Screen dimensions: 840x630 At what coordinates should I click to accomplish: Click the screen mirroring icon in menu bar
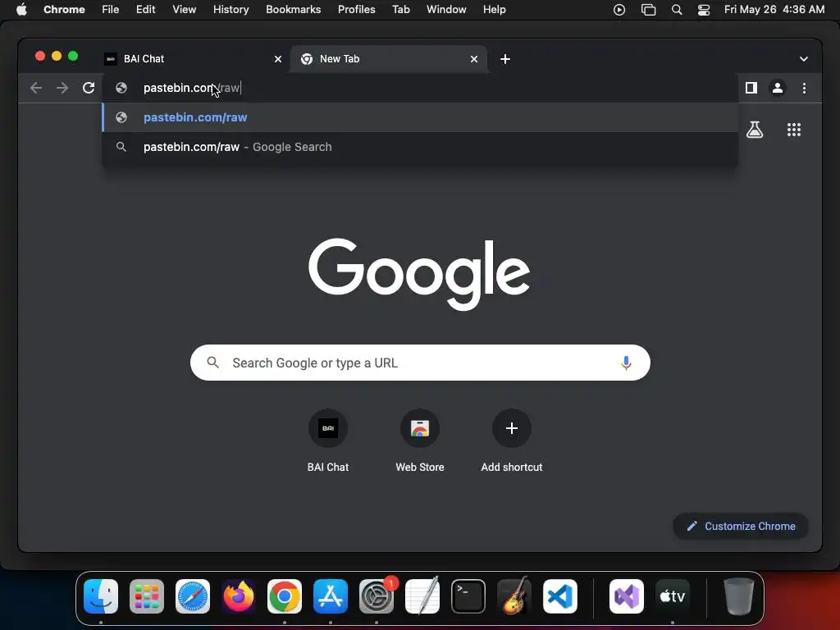(x=648, y=10)
